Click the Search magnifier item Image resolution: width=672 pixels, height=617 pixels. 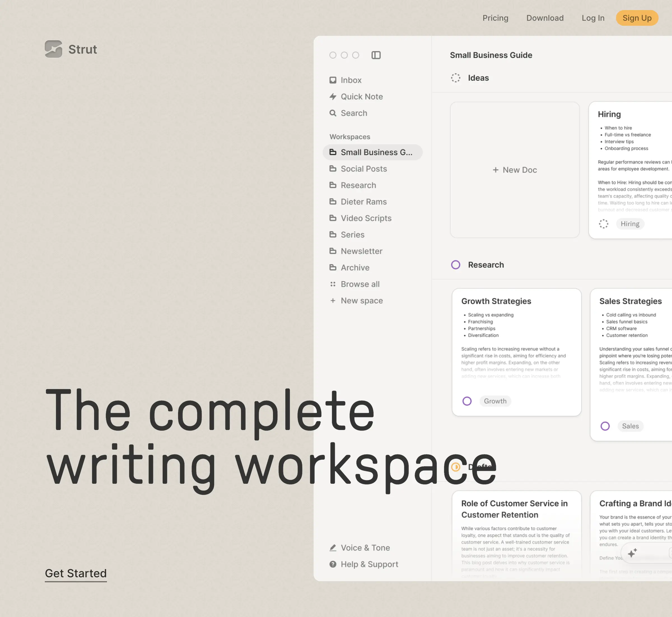click(353, 113)
